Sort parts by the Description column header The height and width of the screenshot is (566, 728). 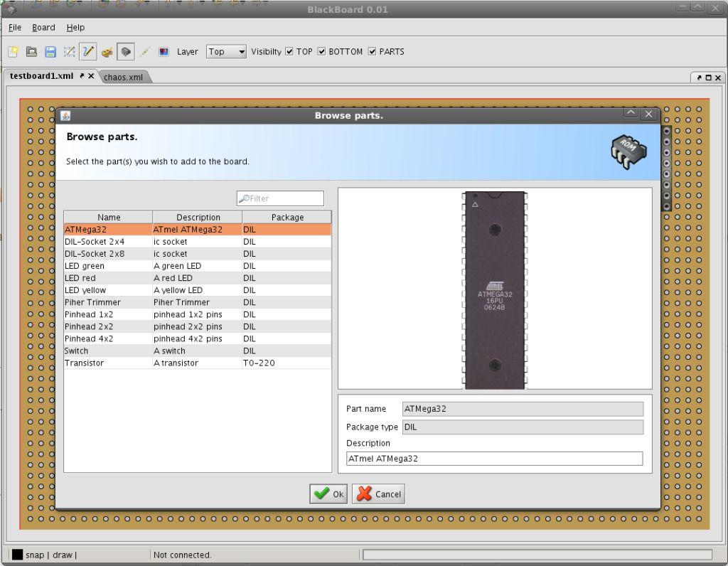(x=198, y=218)
